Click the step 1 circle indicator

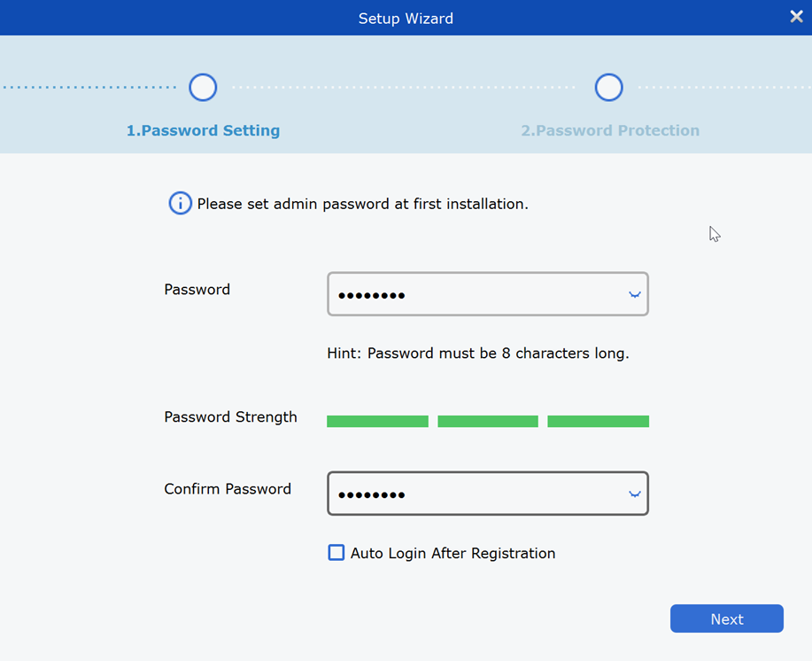pyautogui.click(x=203, y=88)
